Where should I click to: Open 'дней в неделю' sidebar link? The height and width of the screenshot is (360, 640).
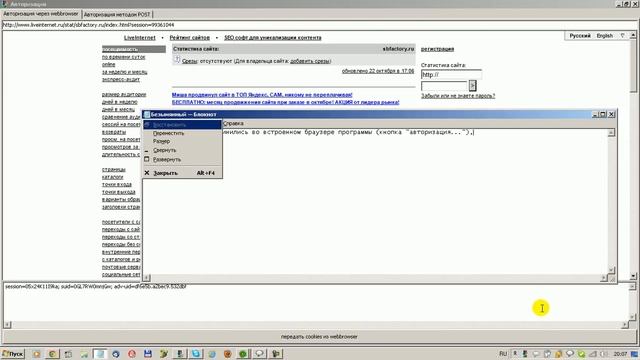pos(120,102)
